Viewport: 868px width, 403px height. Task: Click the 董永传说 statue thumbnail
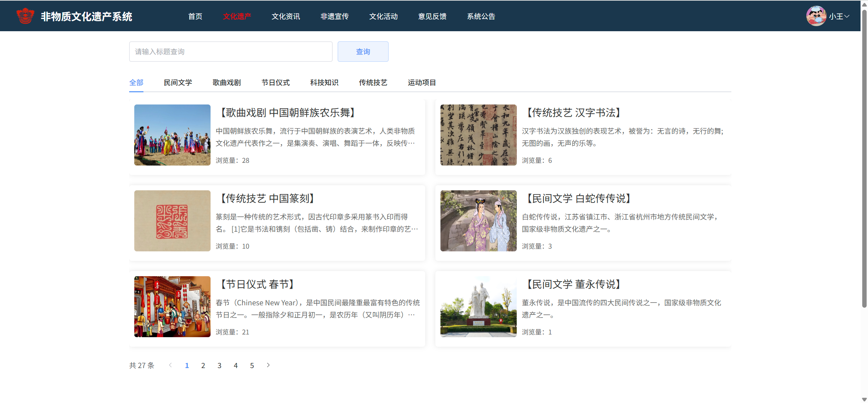coord(478,307)
